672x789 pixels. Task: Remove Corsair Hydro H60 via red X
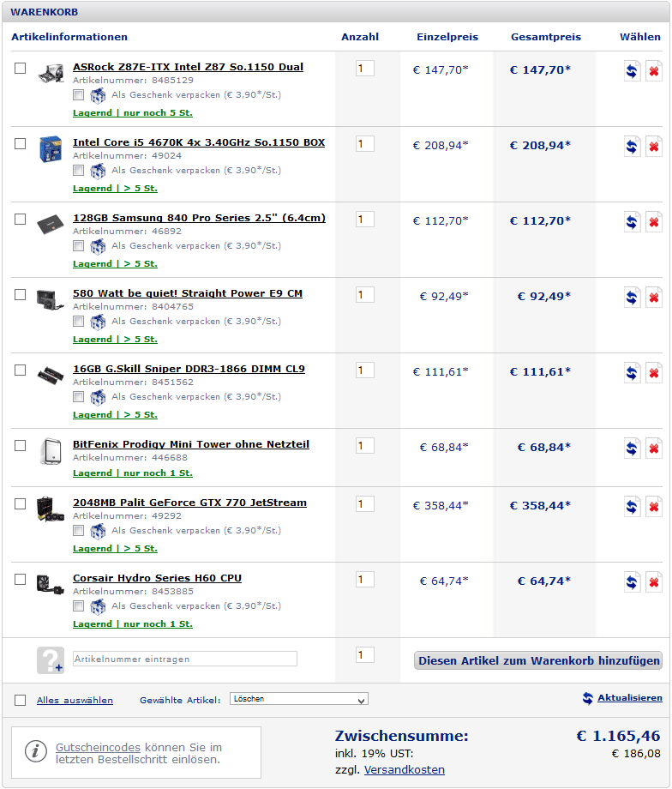click(654, 582)
